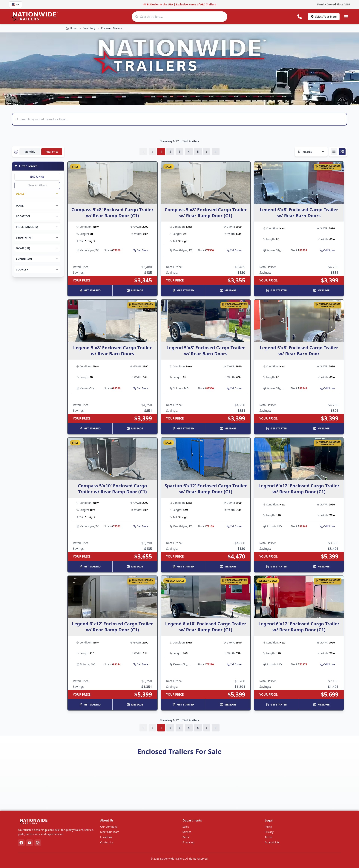359x868 pixels.
Task: Expand the DEALS filter section
Action: tap(37, 194)
